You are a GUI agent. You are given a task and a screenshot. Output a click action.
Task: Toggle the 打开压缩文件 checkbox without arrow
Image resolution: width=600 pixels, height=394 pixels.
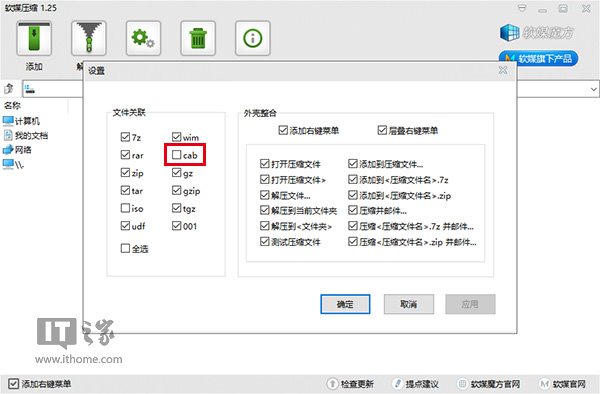point(264,164)
